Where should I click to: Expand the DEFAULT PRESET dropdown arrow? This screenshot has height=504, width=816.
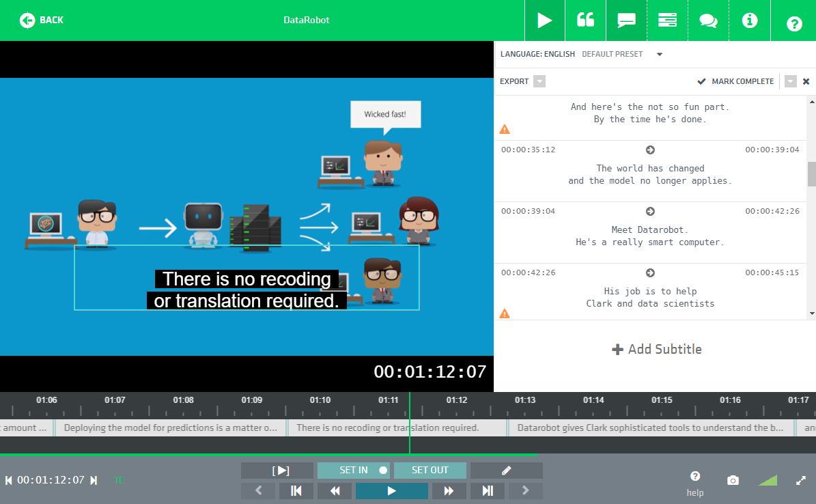[660, 54]
